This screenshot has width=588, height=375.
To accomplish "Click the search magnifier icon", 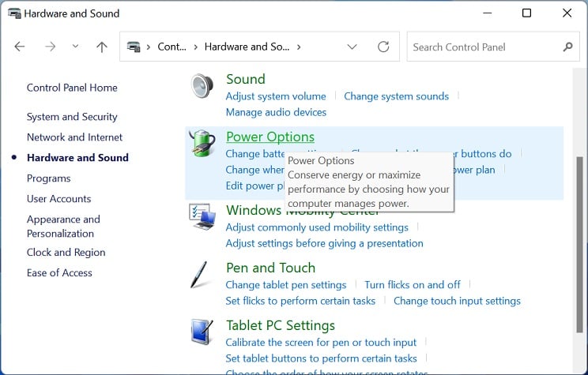I will coord(567,47).
